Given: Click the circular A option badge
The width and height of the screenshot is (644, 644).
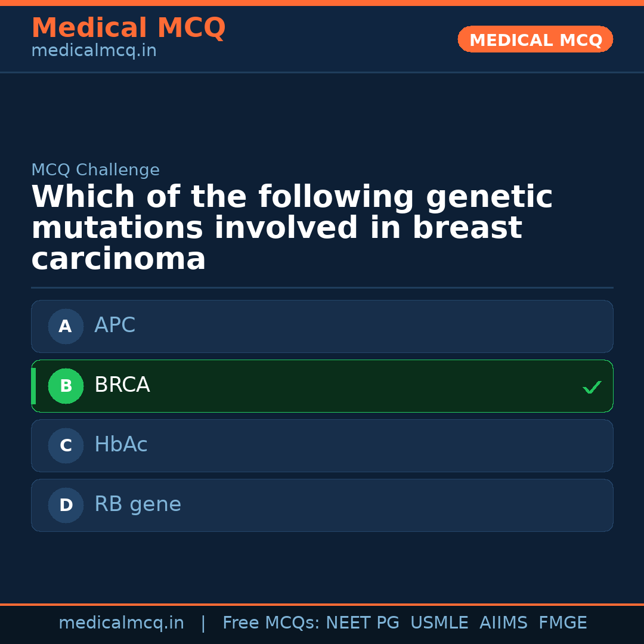Looking at the screenshot, I should [x=66, y=326].
